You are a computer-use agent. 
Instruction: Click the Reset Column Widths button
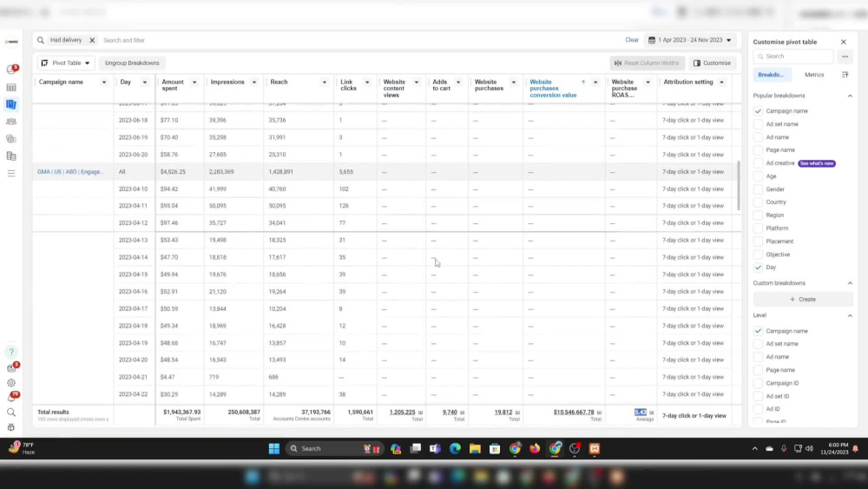tap(647, 63)
